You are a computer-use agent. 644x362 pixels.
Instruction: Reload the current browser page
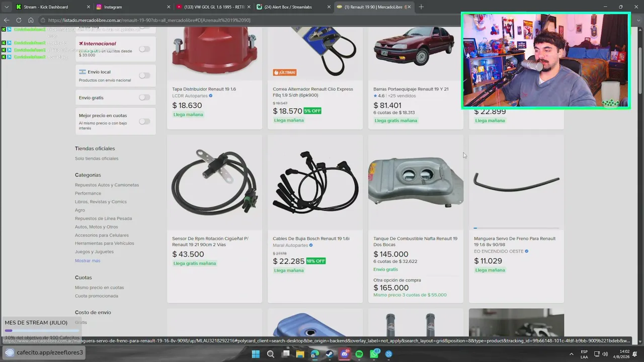(19, 20)
